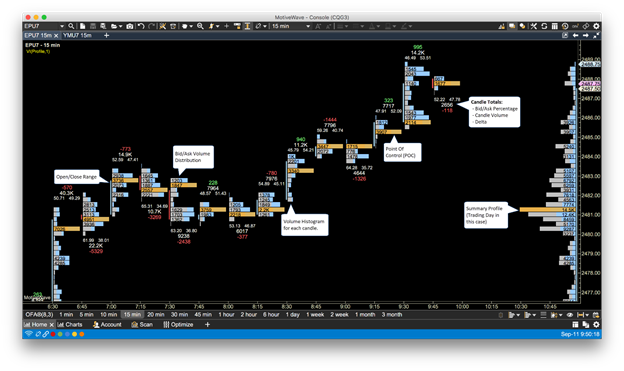The image size is (624, 371).
Task: Switch to the YMU7 15m chart tab
Action: pos(77,35)
